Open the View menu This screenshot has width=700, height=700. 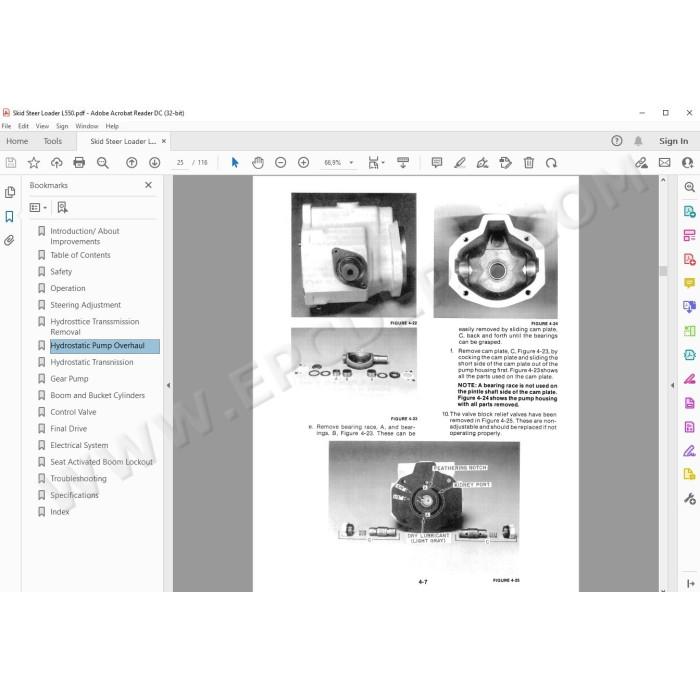tap(42, 126)
